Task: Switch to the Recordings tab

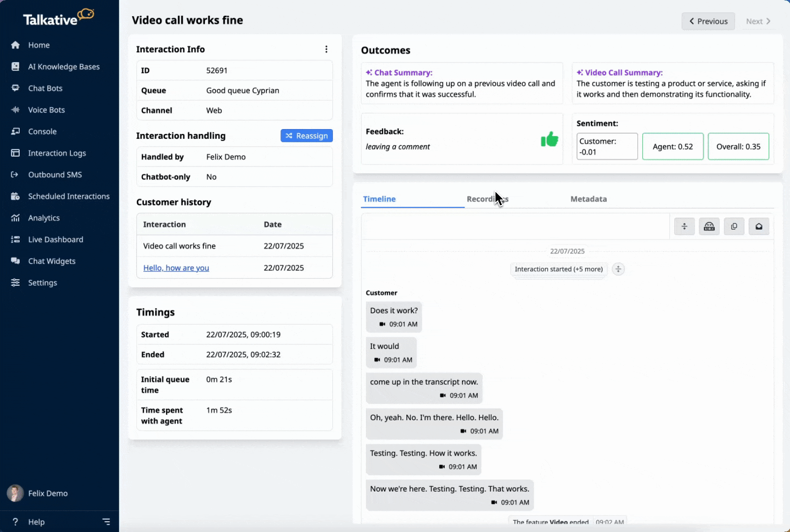Action: [487, 199]
